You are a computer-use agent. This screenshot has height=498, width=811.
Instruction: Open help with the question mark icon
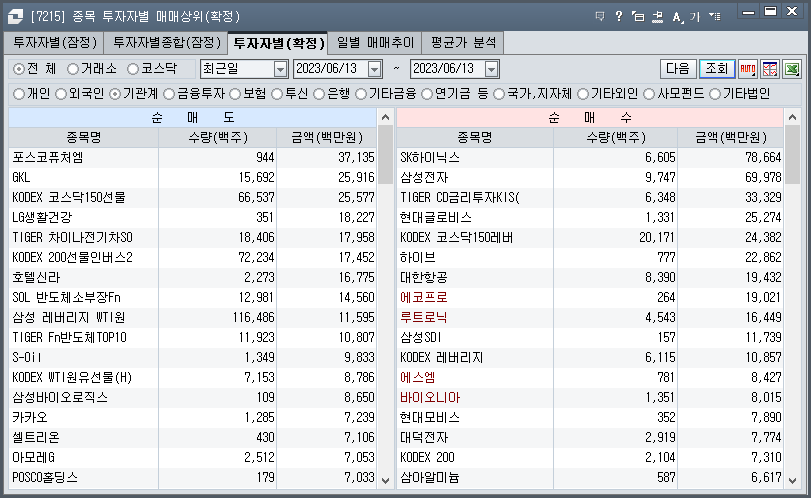[x=619, y=17]
